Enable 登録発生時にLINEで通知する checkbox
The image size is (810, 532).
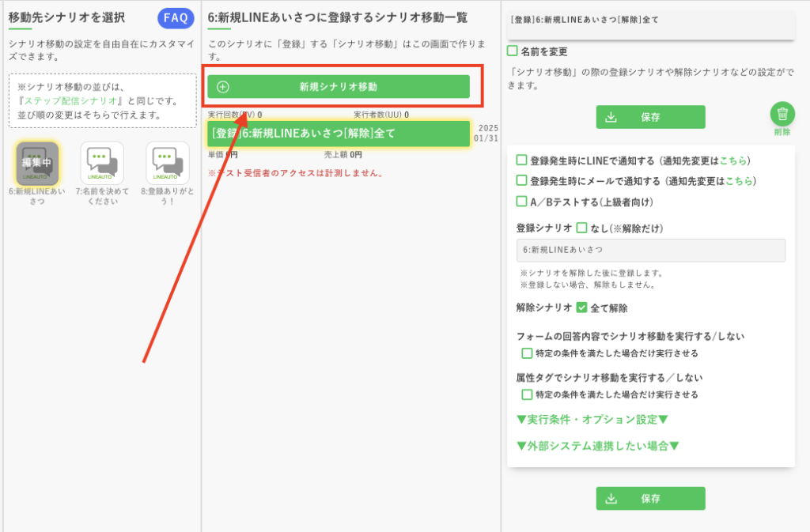pos(521,160)
